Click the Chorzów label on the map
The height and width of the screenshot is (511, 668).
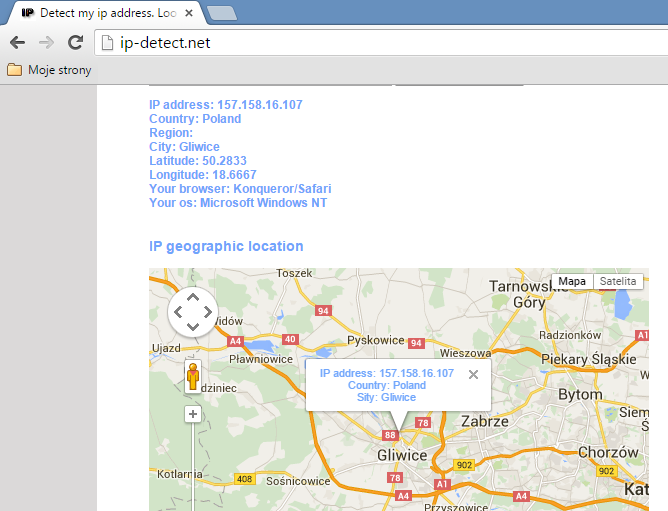[x=608, y=452]
